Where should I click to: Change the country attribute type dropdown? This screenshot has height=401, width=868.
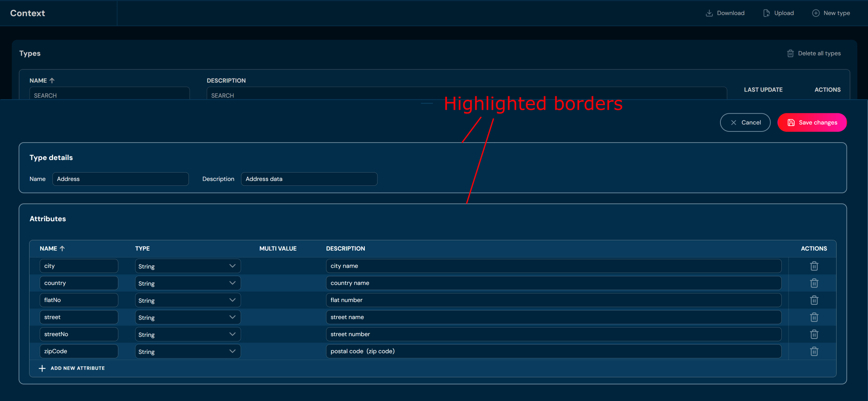(x=188, y=283)
